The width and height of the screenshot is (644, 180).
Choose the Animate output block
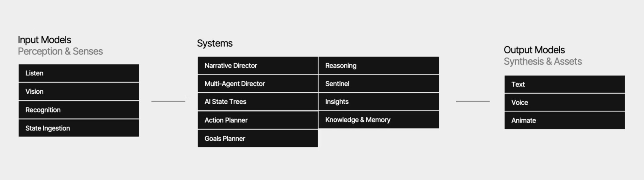[564, 120]
